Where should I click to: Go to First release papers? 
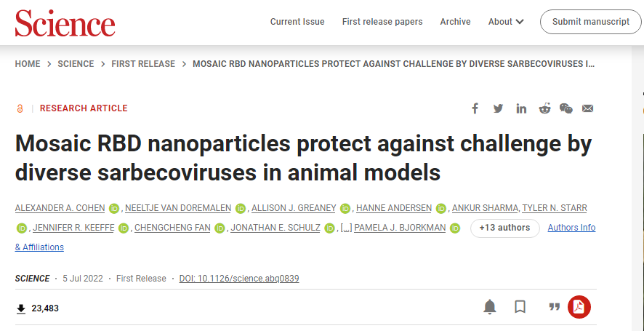pos(382,22)
